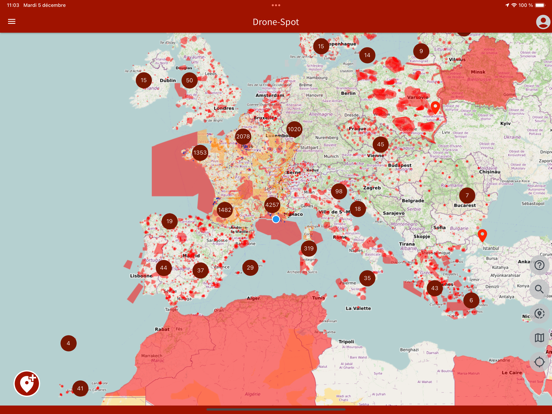Open cluster marker 15 west of Dublin
The height and width of the screenshot is (414, 552).
tap(144, 80)
